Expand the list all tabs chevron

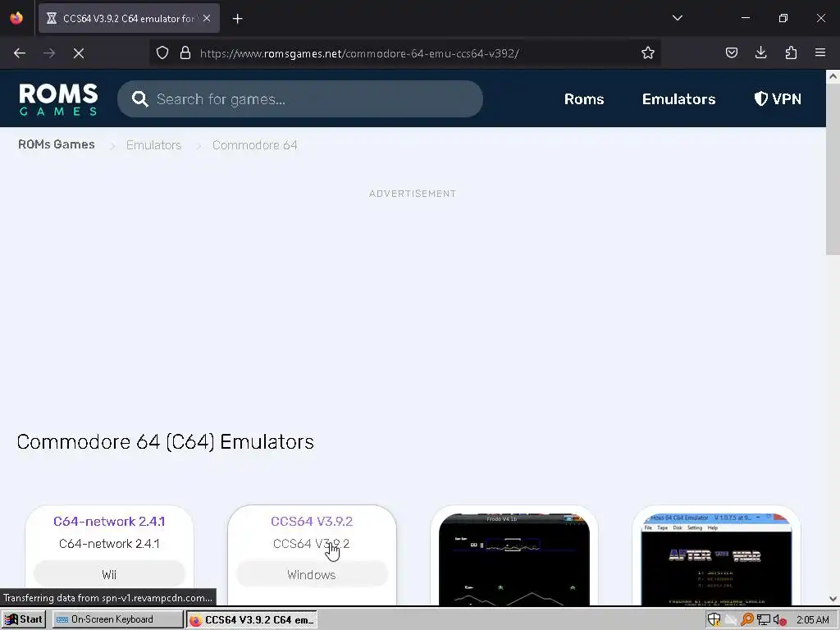677,18
